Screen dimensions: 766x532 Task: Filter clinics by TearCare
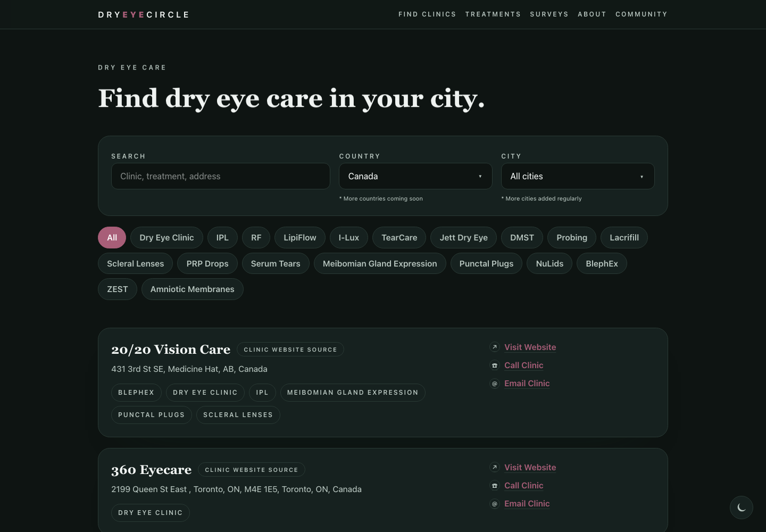point(399,237)
